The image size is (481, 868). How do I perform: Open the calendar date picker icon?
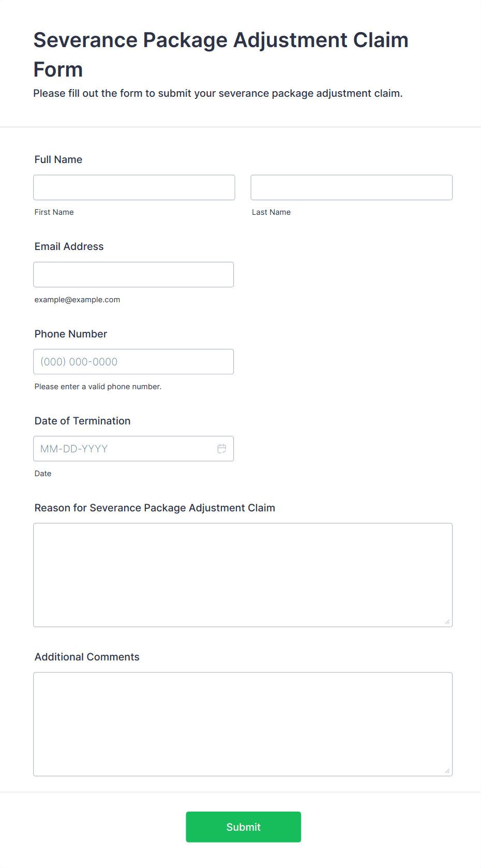pyautogui.click(x=222, y=449)
